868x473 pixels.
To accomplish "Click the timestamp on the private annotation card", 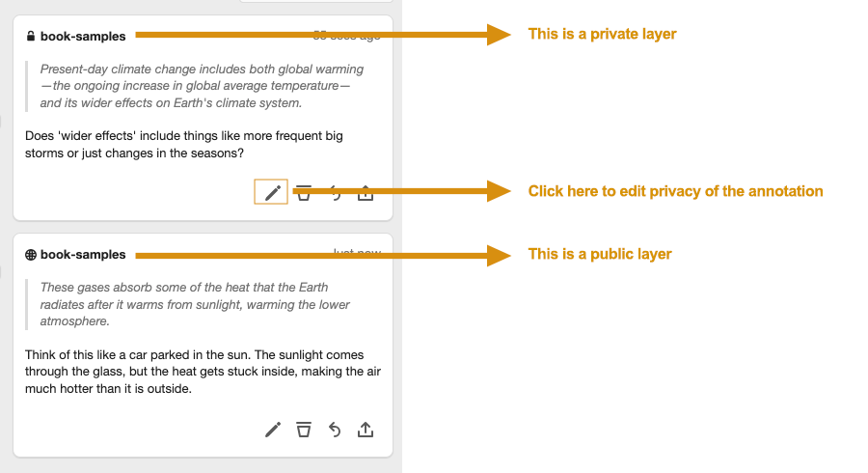I will click(x=347, y=36).
